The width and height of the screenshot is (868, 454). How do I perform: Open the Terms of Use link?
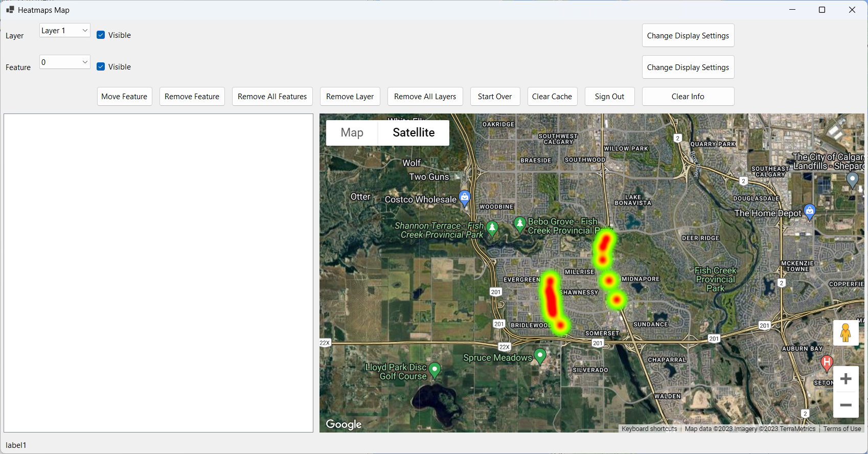[x=842, y=429]
